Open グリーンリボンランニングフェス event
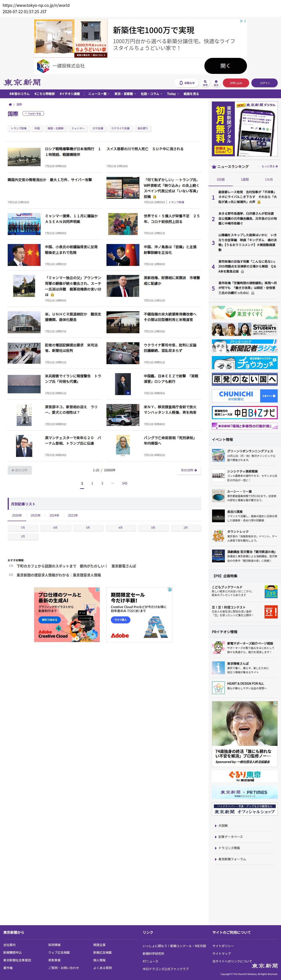 click(x=245, y=455)
